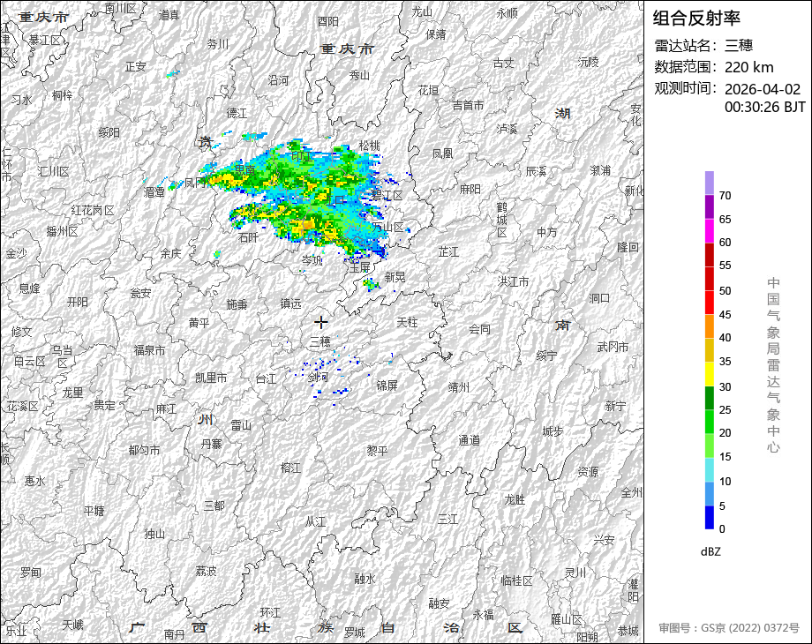
Task: Click the 松桃 county label
Action: point(369,146)
